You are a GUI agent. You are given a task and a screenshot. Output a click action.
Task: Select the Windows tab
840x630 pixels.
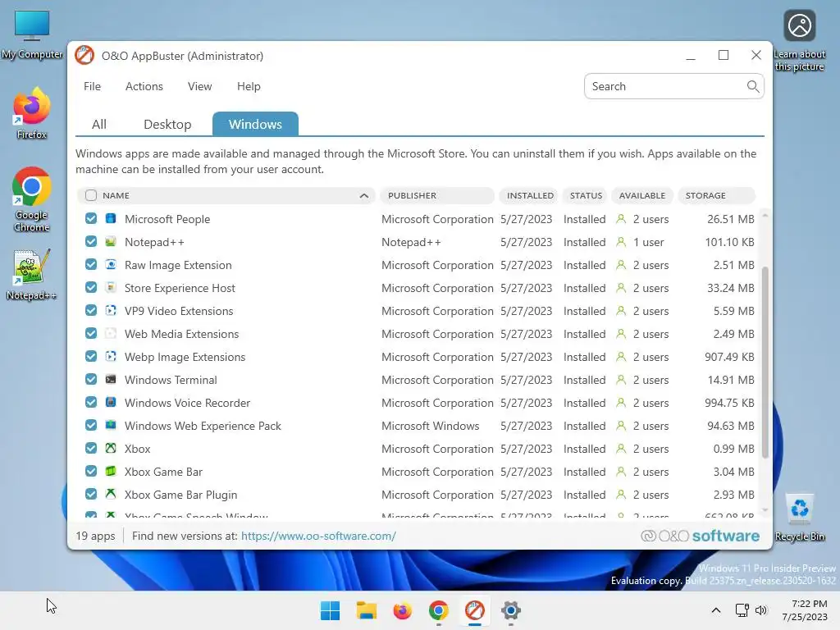(256, 124)
